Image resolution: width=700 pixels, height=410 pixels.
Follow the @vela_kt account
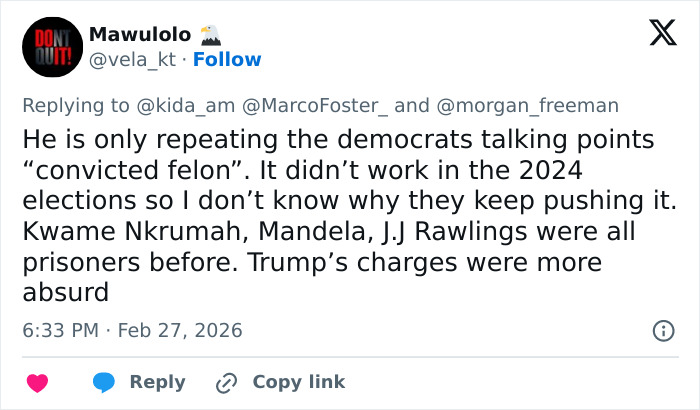coord(227,60)
